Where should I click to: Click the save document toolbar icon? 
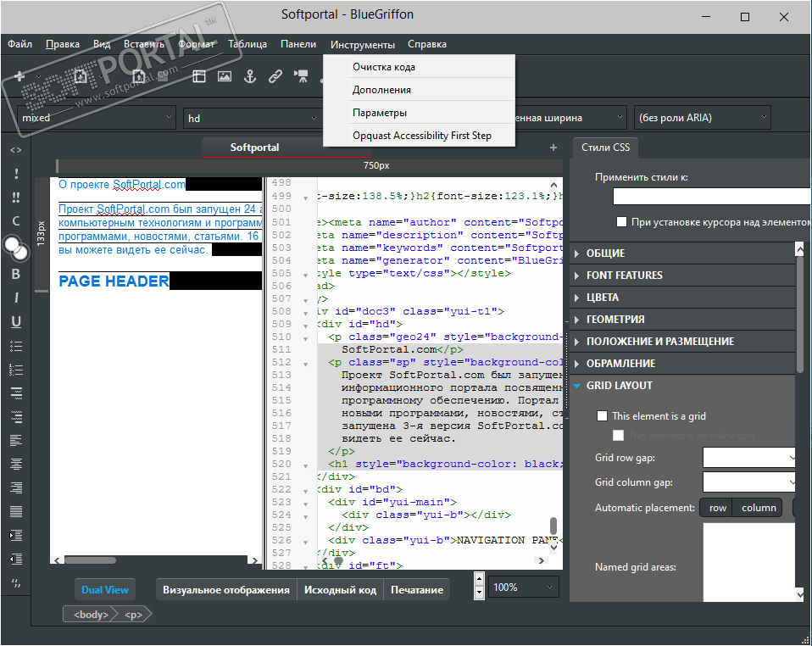click(x=139, y=76)
